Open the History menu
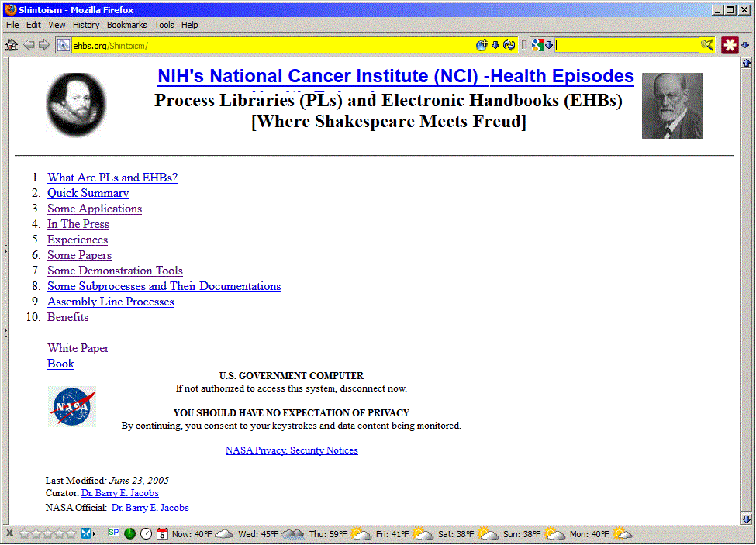Image resolution: width=756 pixels, height=545 pixels. coord(86,25)
